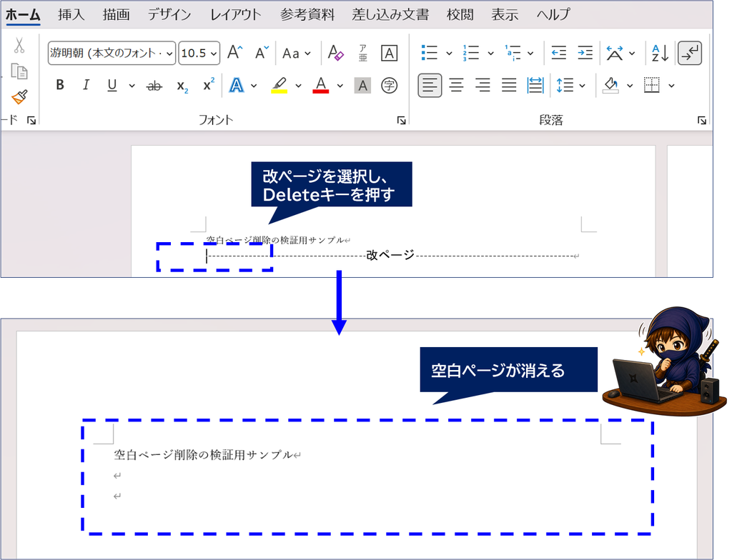
Task: Align text right
Action: (x=483, y=86)
